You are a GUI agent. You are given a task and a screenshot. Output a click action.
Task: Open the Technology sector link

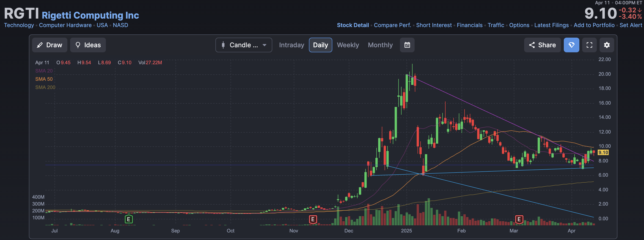(x=19, y=25)
